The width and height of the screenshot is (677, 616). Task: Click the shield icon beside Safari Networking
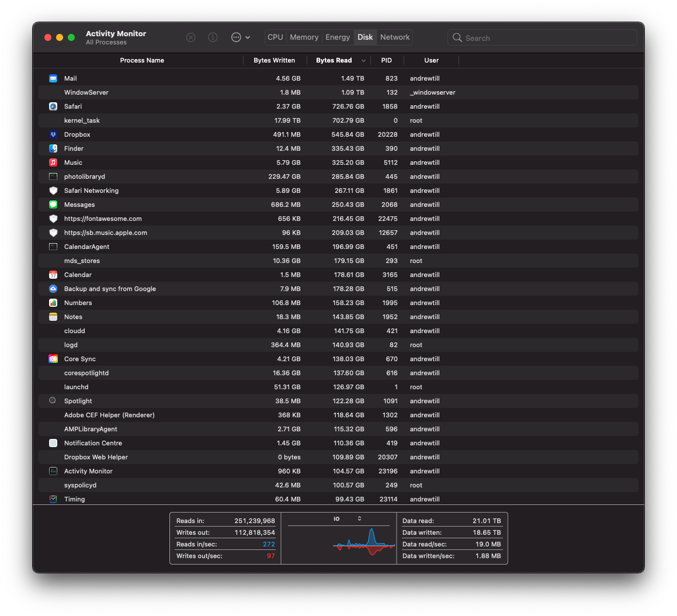pyautogui.click(x=53, y=191)
